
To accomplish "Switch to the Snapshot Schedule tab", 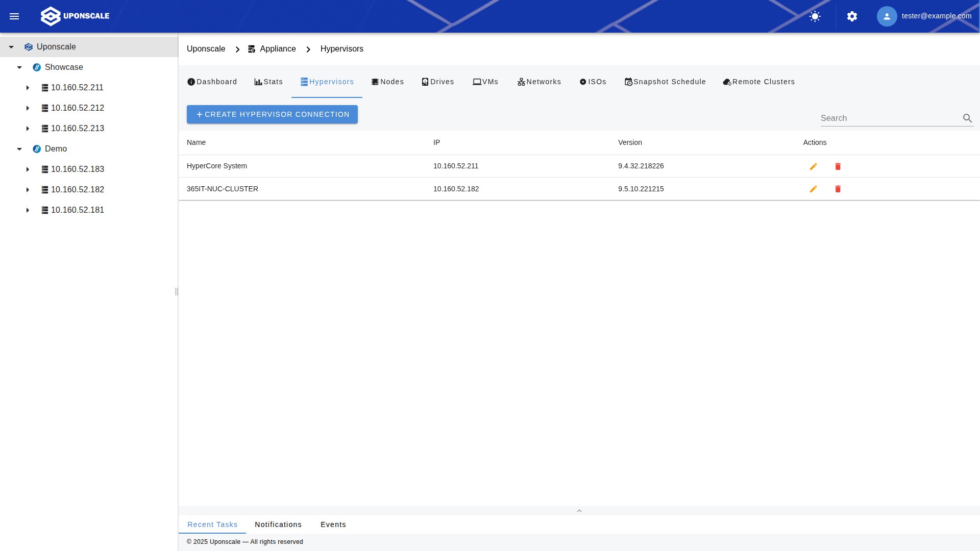I will pos(665,82).
